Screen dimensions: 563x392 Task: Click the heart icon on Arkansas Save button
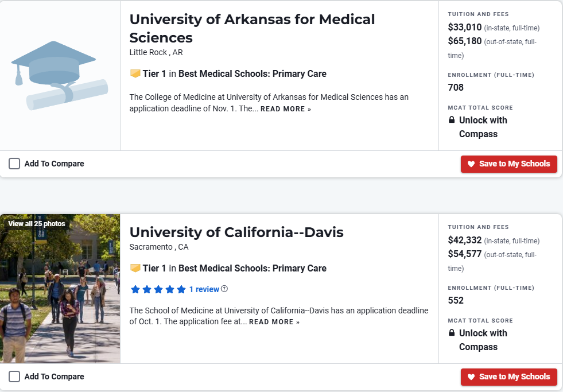pyautogui.click(x=471, y=164)
